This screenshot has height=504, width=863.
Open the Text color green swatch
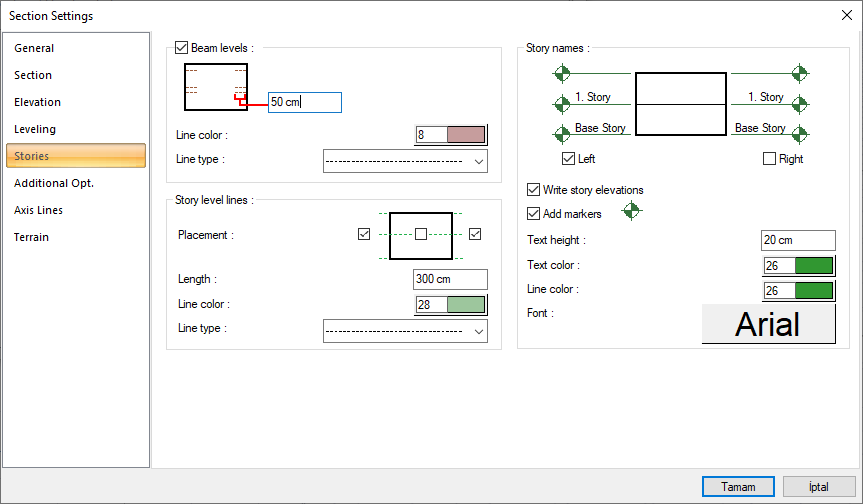point(814,266)
